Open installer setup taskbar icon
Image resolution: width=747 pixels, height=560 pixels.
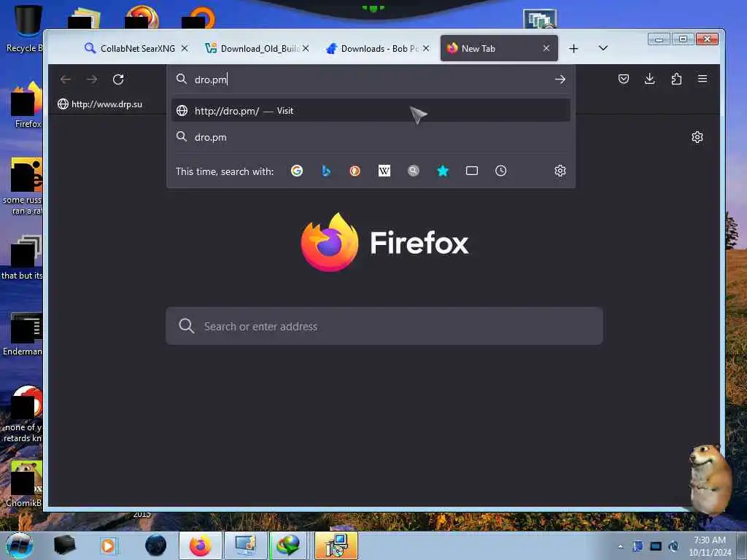(336, 545)
